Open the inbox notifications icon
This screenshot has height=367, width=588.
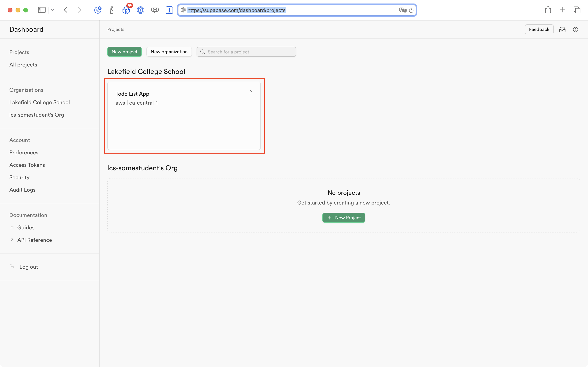point(562,29)
